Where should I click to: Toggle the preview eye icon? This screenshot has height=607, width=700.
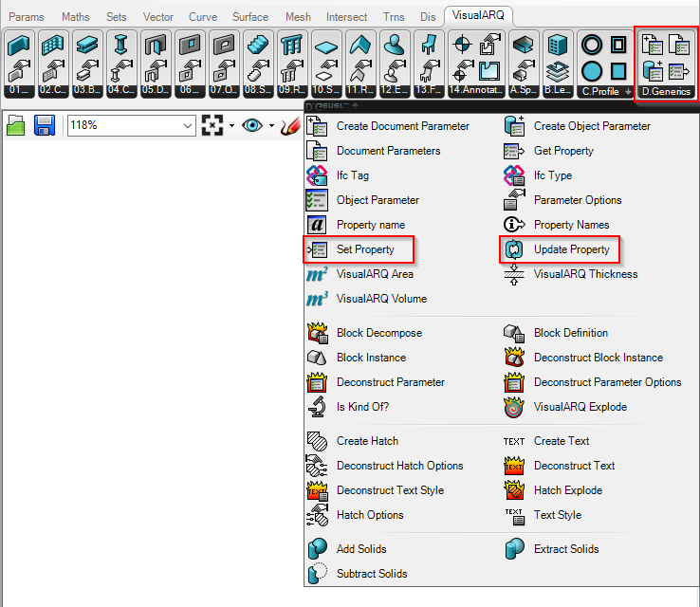[x=252, y=125]
